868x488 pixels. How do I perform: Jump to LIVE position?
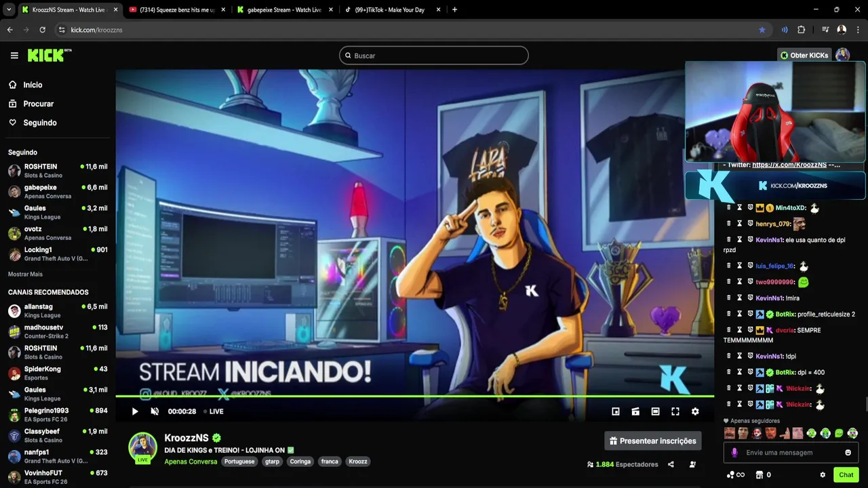pyautogui.click(x=214, y=411)
